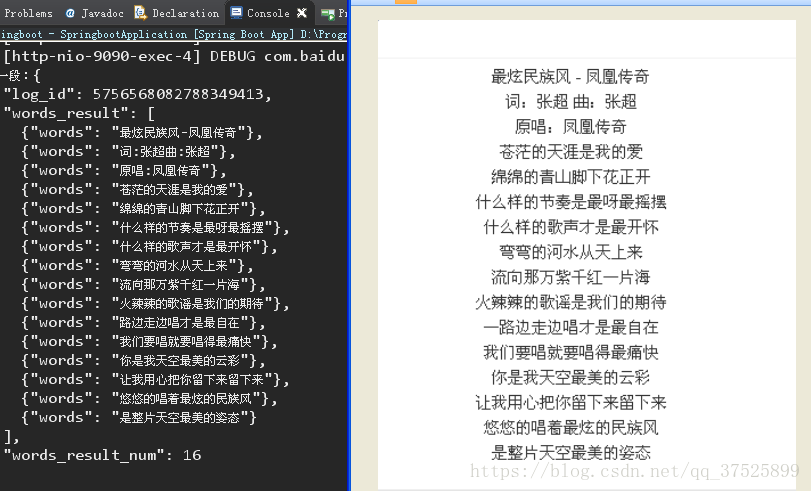Click console line with 悠悠的唱着最炫的民族风
This screenshot has height=491, width=811.
(149, 399)
